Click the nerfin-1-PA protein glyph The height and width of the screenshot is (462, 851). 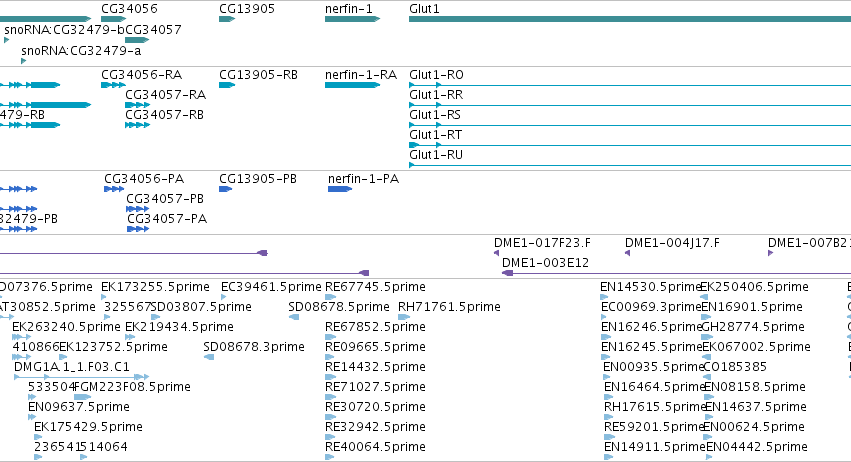coord(340,189)
